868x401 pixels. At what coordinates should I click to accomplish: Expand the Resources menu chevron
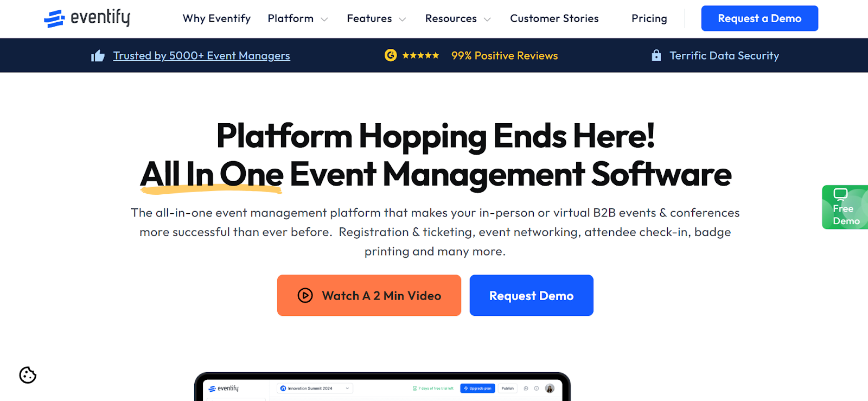pos(487,20)
